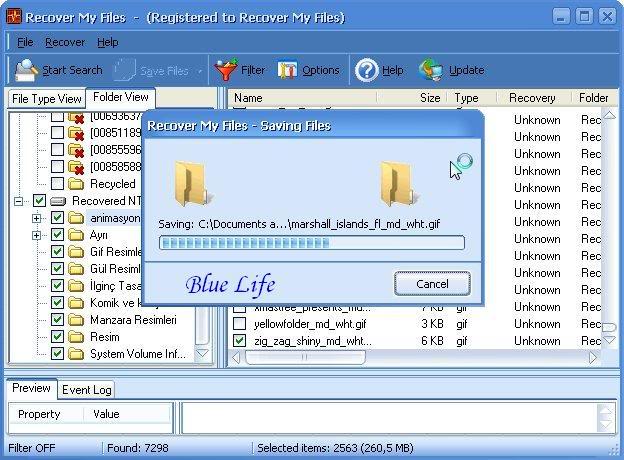Switch to File Type View tab

(47, 99)
